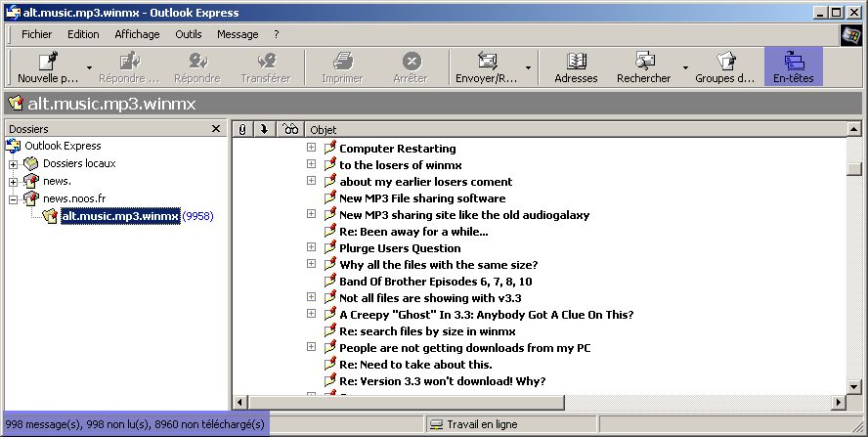Click the Envoyer/Recevoir toolbar icon
Viewport: 868px width, 437px height.
point(487,61)
